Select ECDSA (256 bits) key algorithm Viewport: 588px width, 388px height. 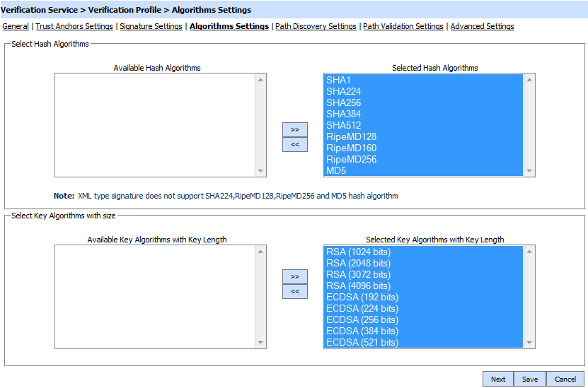click(x=423, y=319)
